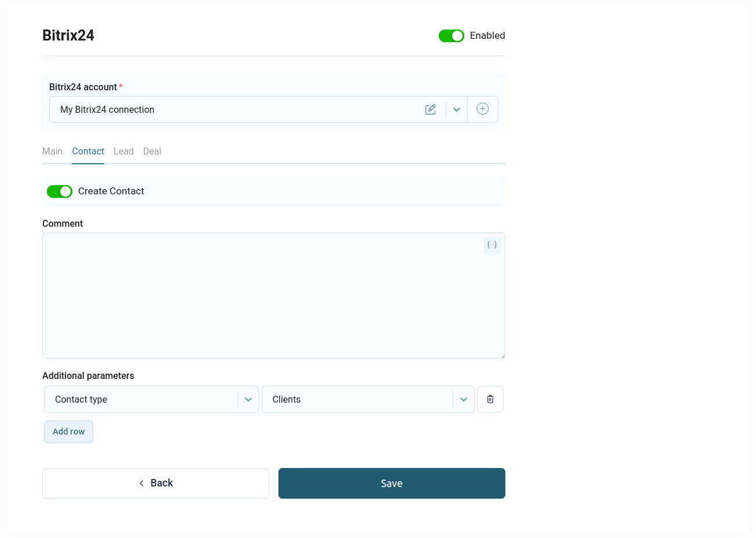756x538 pixels.
Task: Expand the Clients value chevron arrow
Action: coord(464,400)
